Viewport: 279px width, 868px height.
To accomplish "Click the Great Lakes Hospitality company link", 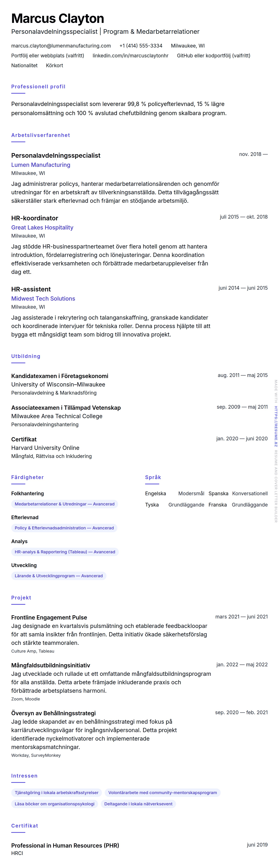I will 42,227.
